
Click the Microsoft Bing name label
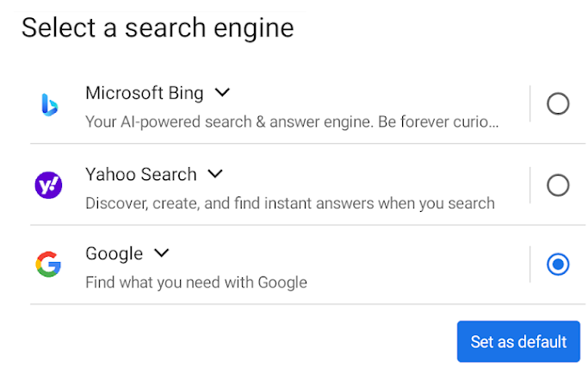pos(145,92)
